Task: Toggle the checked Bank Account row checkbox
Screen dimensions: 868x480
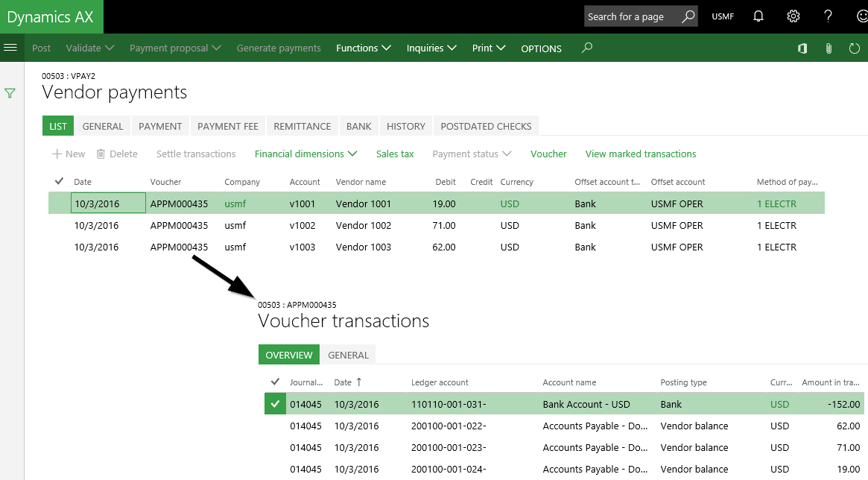Action: pos(275,404)
